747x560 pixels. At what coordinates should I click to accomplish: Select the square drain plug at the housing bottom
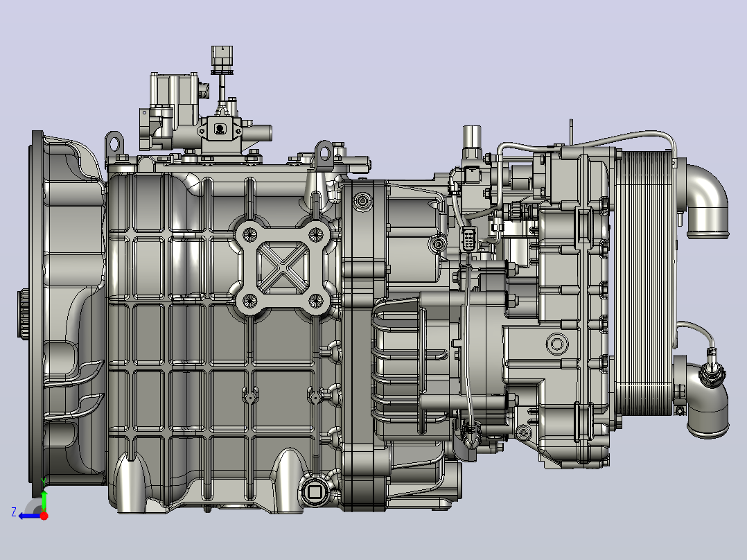(x=313, y=492)
